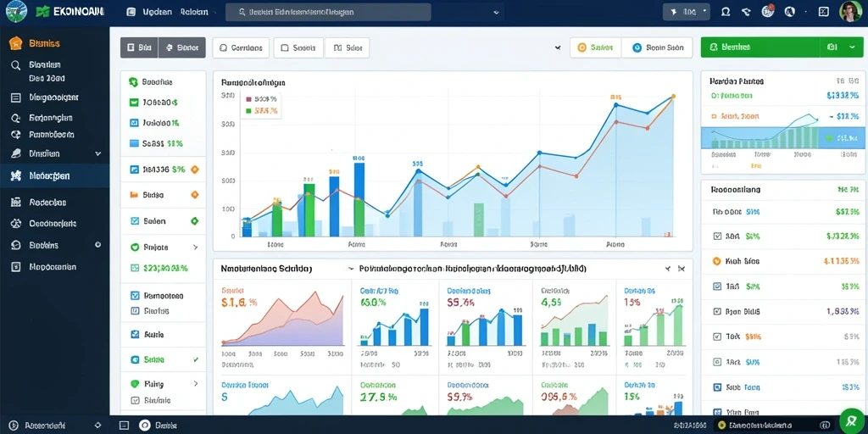Image resolution: width=868 pixels, height=434 pixels.
Task: Switch to the first grey tab in toolbar
Action: (139, 47)
